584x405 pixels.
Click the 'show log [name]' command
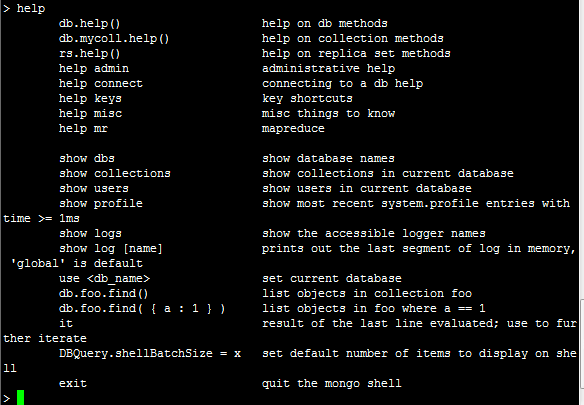111,249
